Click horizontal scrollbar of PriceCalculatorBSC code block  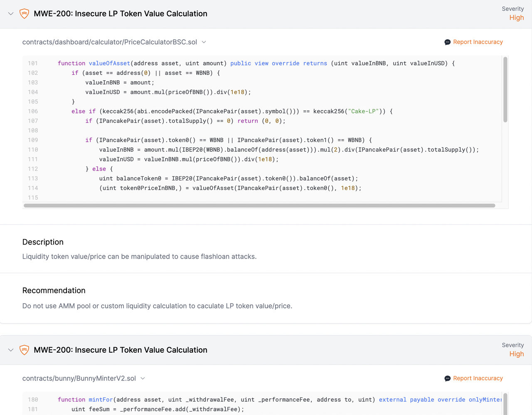[259, 205]
